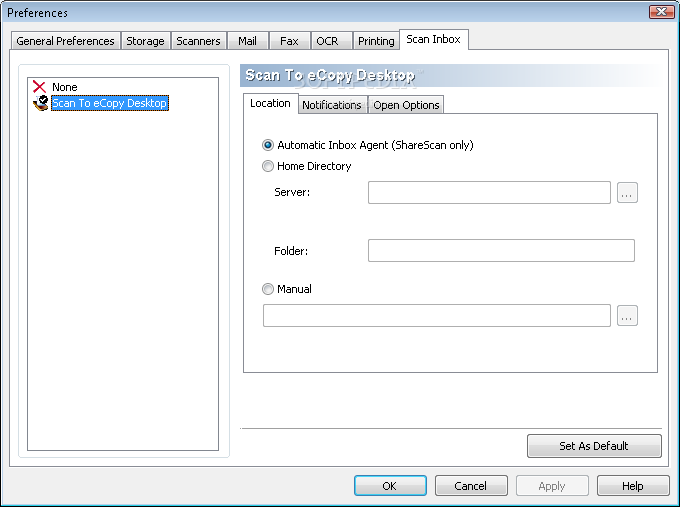
Task: Click the Server text field
Action: click(489, 193)
